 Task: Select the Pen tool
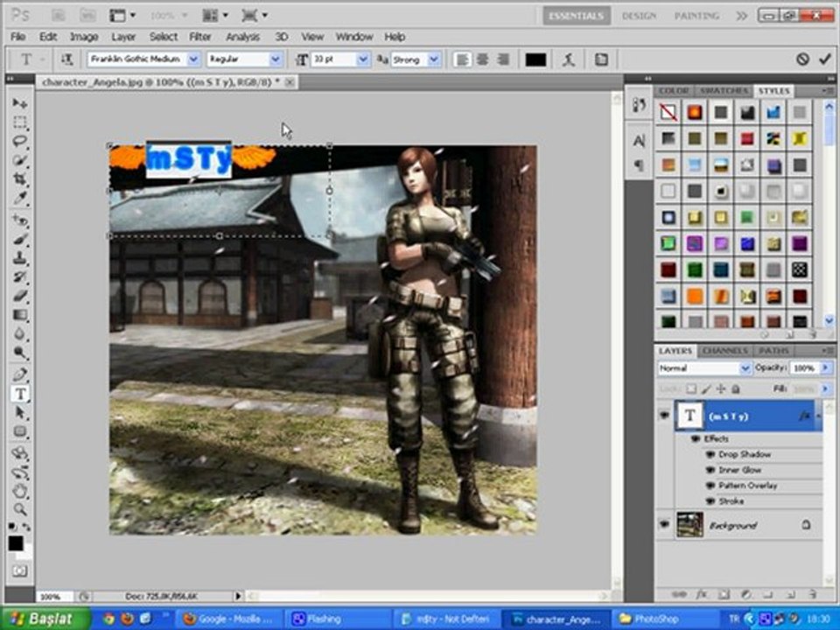(x=20, y=374)
